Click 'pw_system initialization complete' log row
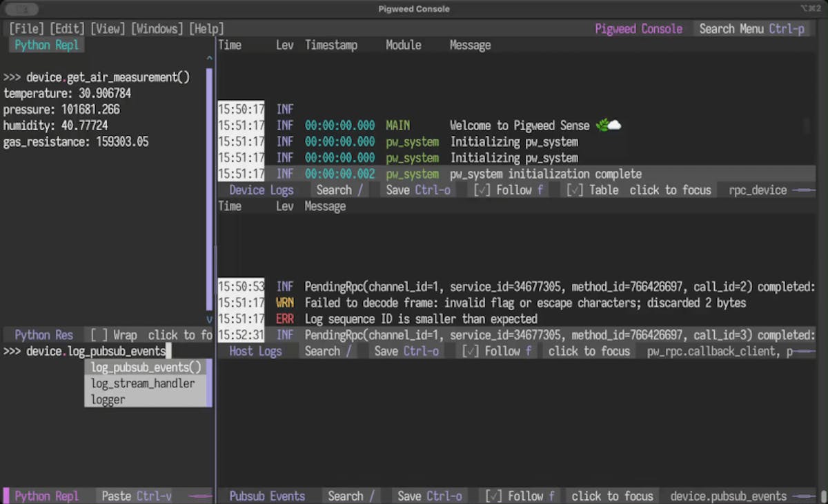Screen dimensions: 828x504 click(x=516, y=174)
